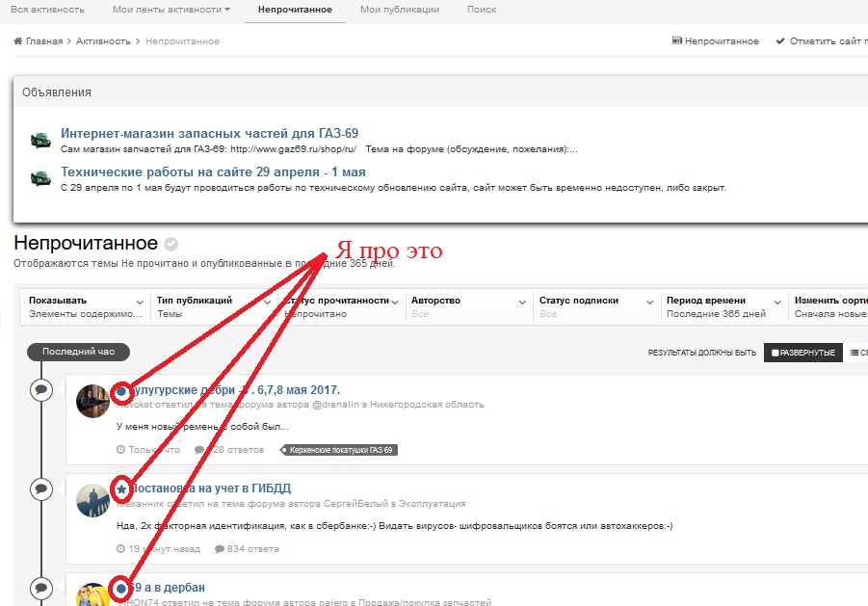Click the blue unread dot on the Кулугурские дебри topic

tap(121, 391)
